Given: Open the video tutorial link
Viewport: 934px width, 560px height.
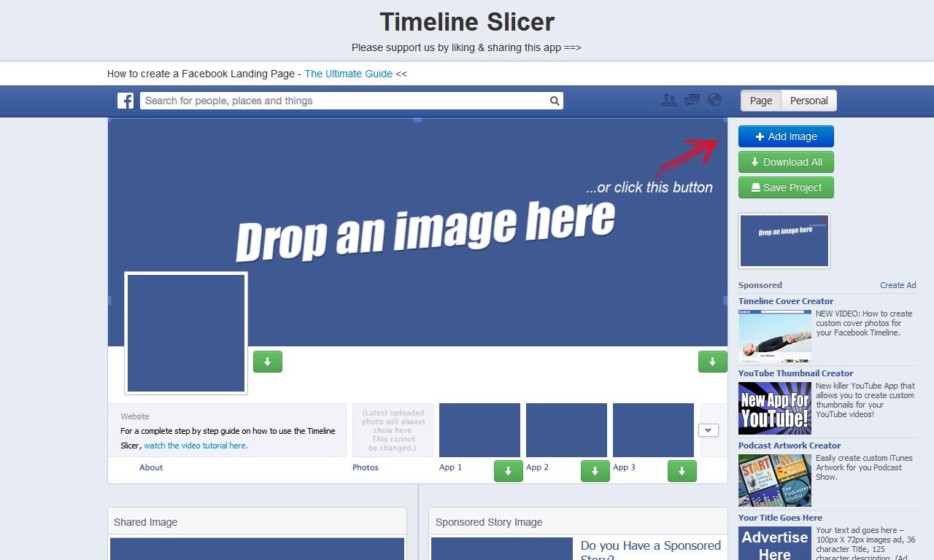Looking at the screenshot, I should click(x=196, y=446).
